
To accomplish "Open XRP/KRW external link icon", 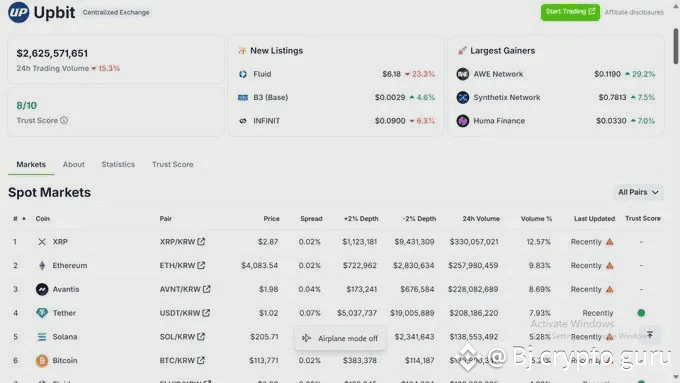I will (201, 242).
